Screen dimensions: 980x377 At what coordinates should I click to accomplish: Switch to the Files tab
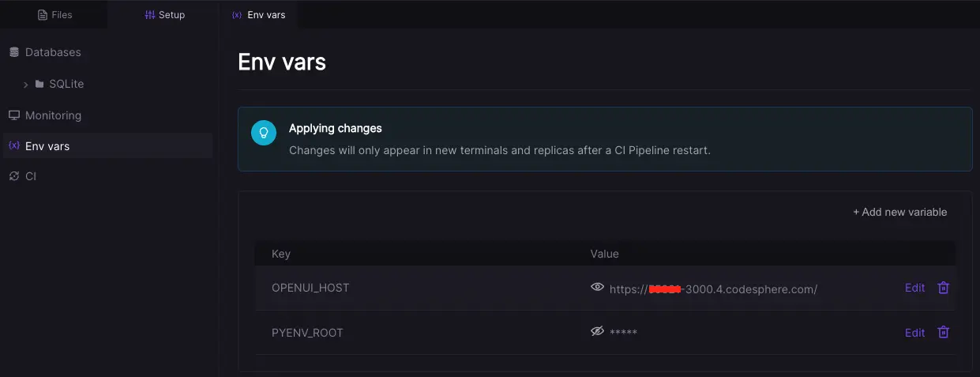(x=54, y=15)
